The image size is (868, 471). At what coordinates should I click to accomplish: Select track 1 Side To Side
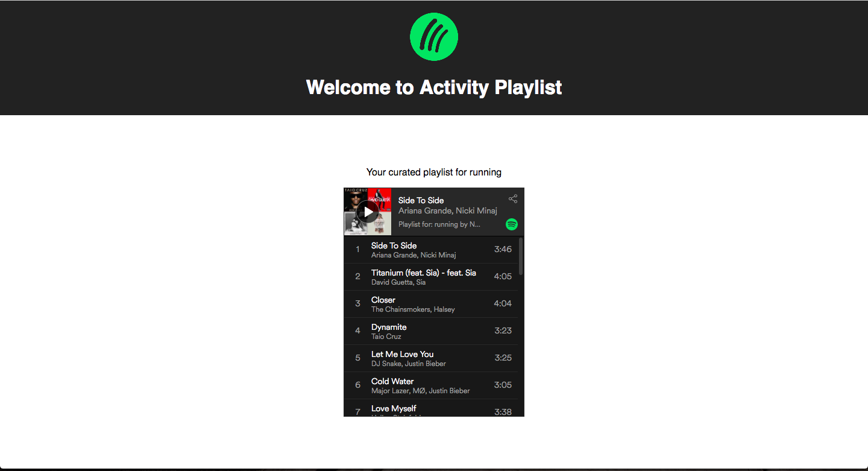[x=431, y=250]
